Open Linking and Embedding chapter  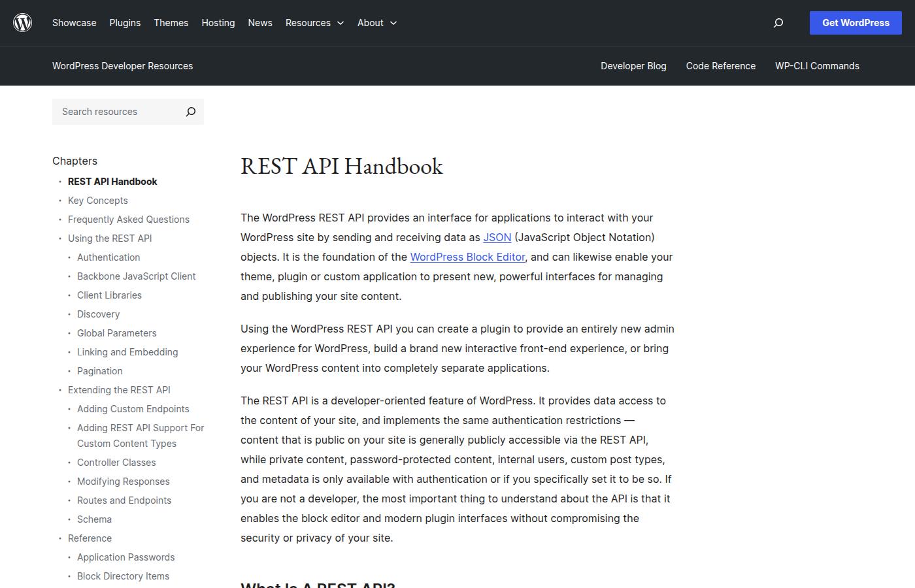point(127,352)
